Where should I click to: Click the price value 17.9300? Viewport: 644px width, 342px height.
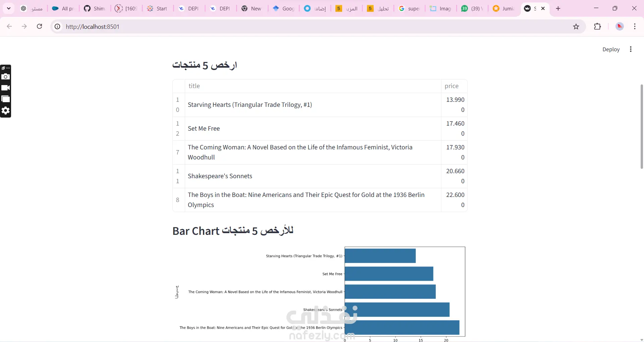(x=454, y=152)
